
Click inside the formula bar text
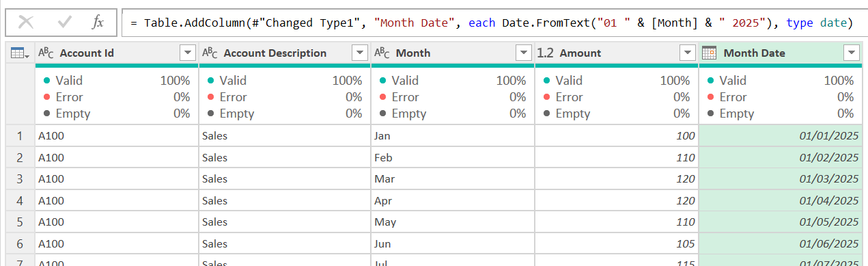pyautogui.click(x=491, y=23)
